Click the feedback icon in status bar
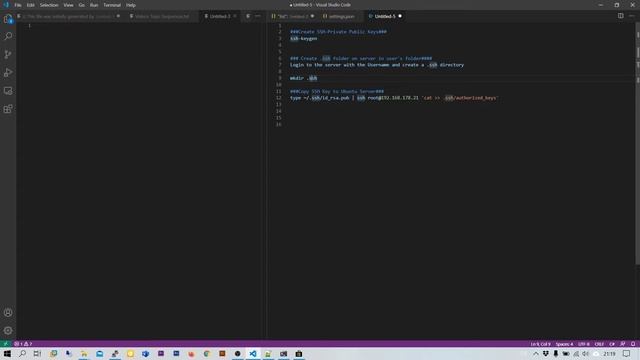 (622, 344)
